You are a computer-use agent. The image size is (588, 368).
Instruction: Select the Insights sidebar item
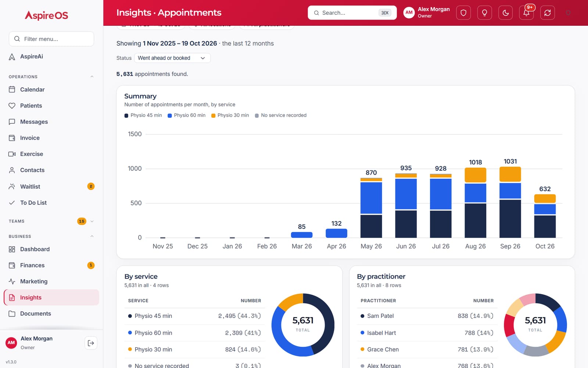(51, 297)
